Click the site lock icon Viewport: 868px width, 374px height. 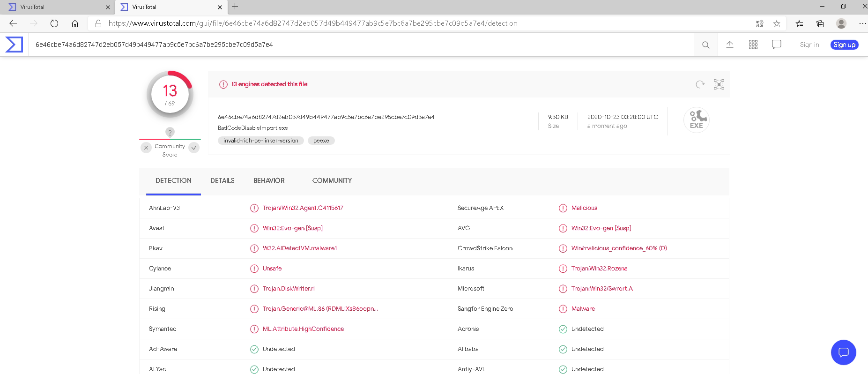tap(98, 23)
